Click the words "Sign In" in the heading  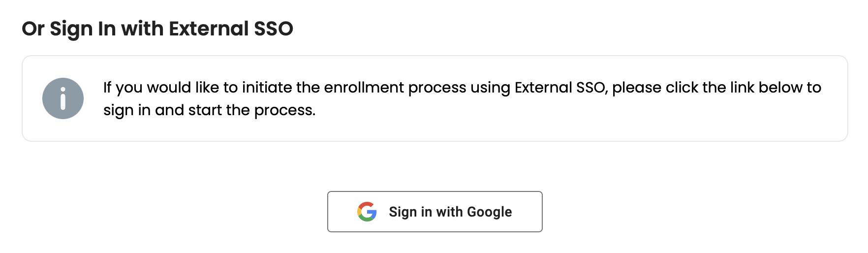tap(83, 29)
